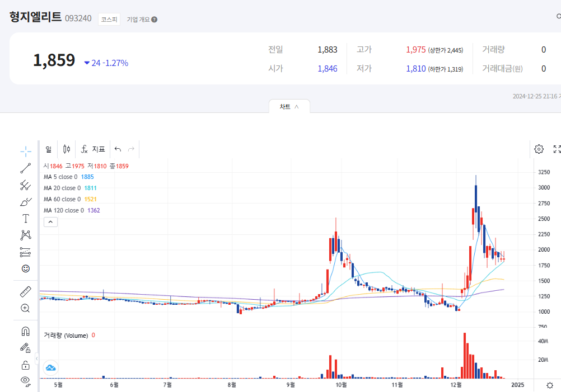Open chart settings gear in toolbar
The width and height of the screenshot is (561, 392).
(539, 149)
